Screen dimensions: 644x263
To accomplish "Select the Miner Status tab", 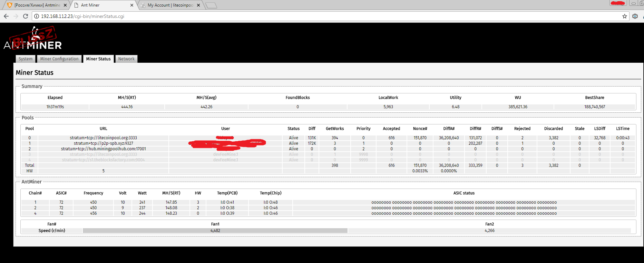I will point(98,59).
